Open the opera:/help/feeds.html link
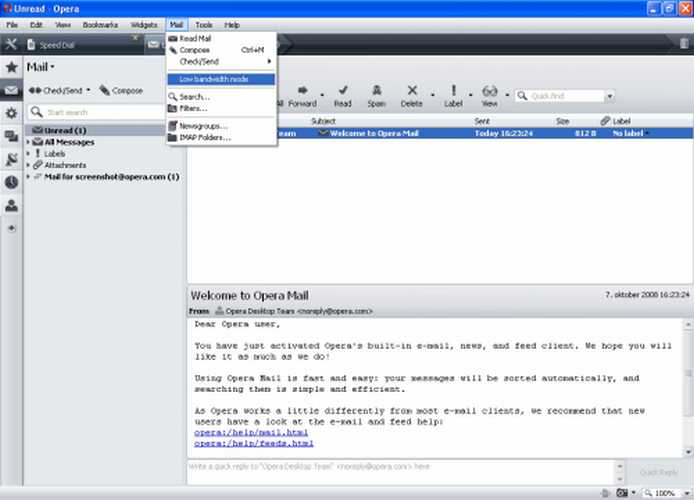The image size is (694, 500). 254,443
